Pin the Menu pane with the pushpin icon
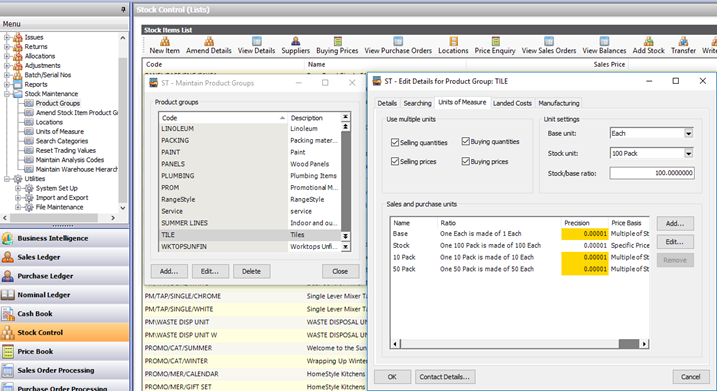The height and width of the screenshot is (391, 717). [123, 9]
